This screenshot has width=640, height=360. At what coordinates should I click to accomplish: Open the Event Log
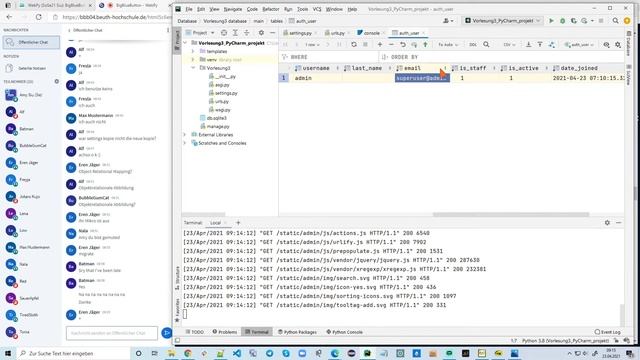(x=608, y=332)
